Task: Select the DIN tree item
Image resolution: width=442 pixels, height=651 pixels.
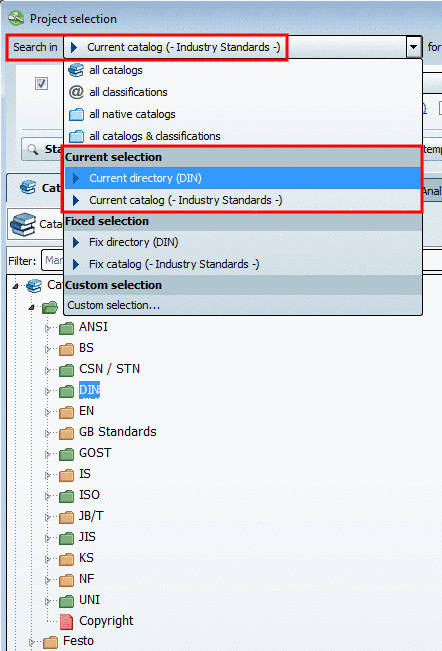Action: 89,390
